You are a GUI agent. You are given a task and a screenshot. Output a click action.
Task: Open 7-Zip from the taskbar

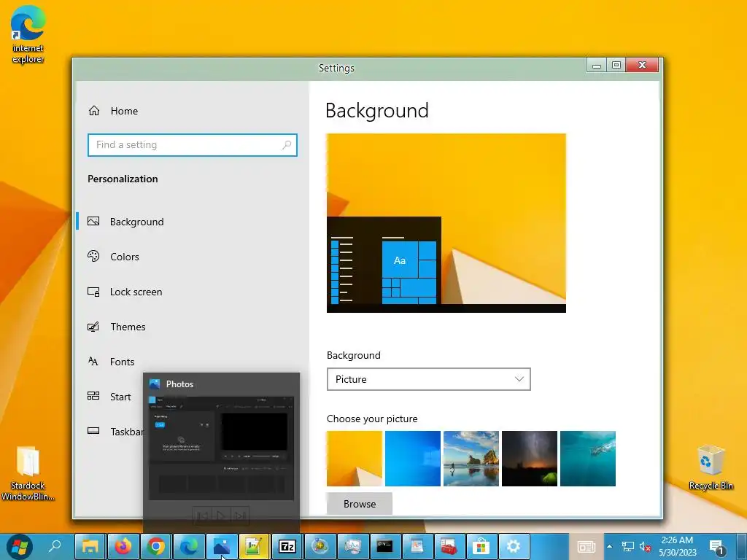pyautogui.click(x=287, y=546)
